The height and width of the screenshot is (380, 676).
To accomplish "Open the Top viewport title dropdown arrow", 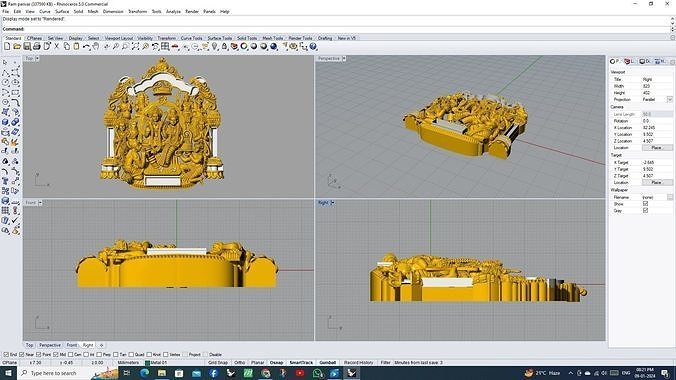I will coord(38,58).
